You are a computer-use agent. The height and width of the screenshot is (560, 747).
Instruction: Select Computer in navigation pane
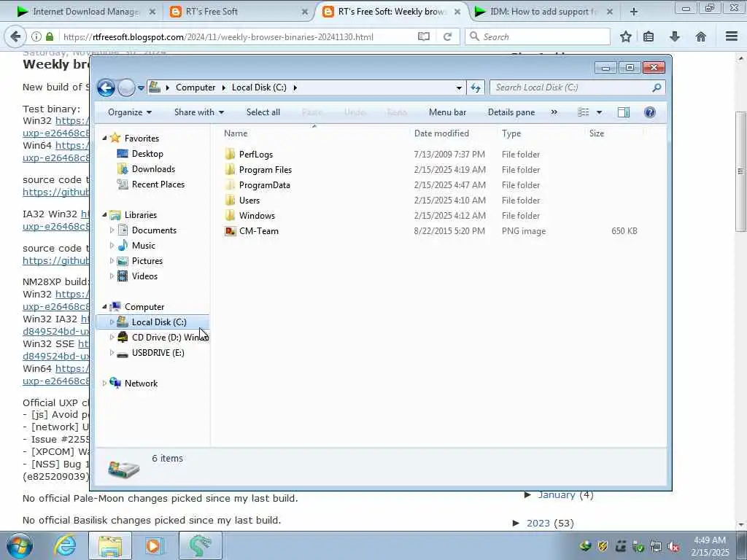click(x=144, y=307)
